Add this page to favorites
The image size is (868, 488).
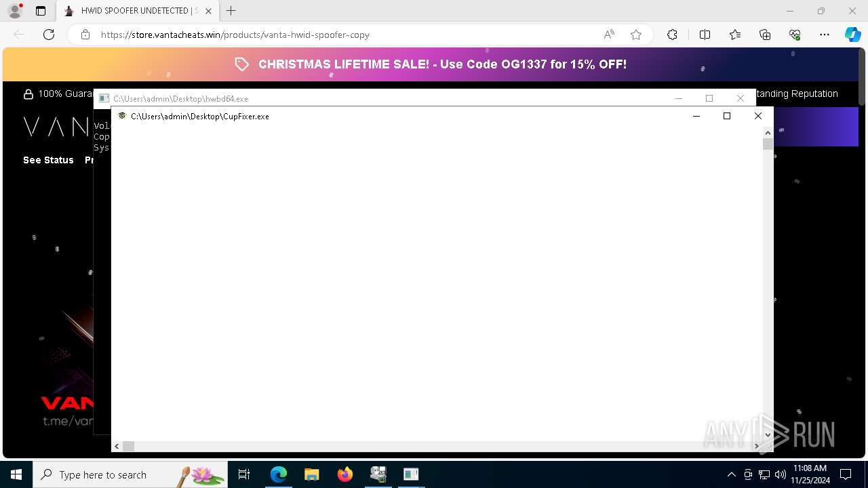(636, 35)
